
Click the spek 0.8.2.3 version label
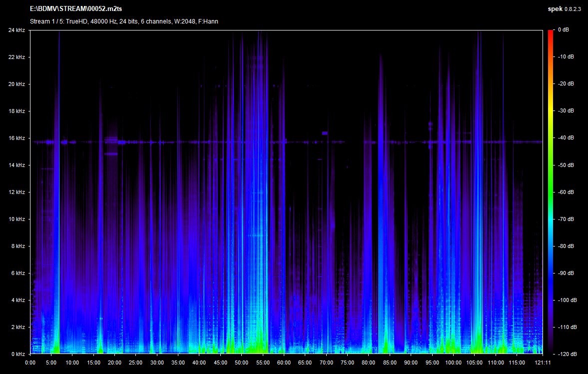(565, 9)
